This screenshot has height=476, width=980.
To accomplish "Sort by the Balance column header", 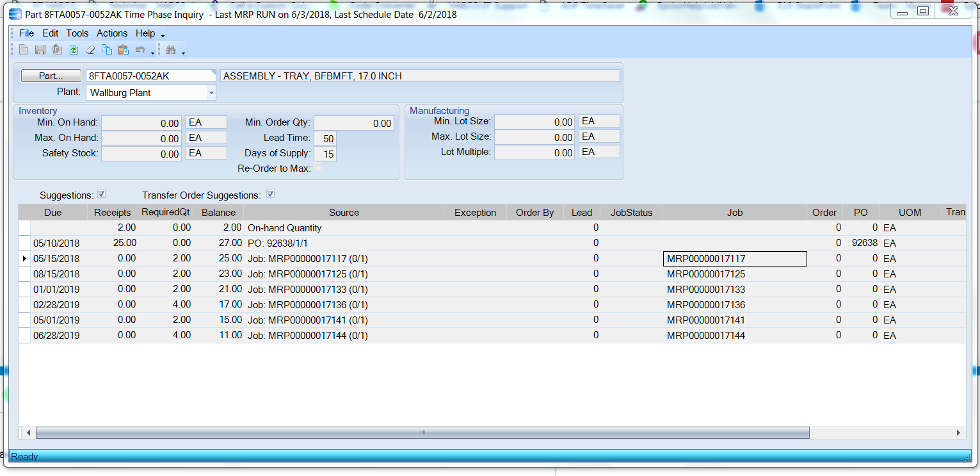I will (219, 212).
